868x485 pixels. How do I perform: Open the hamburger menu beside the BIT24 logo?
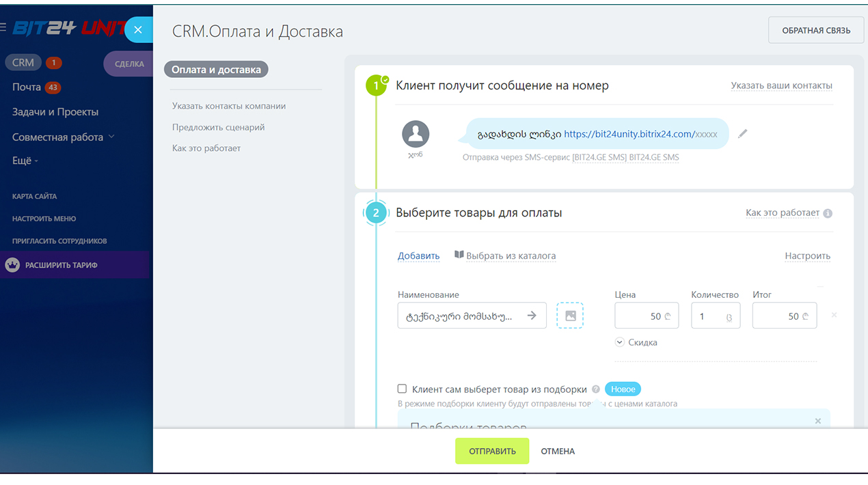point(3,27)
